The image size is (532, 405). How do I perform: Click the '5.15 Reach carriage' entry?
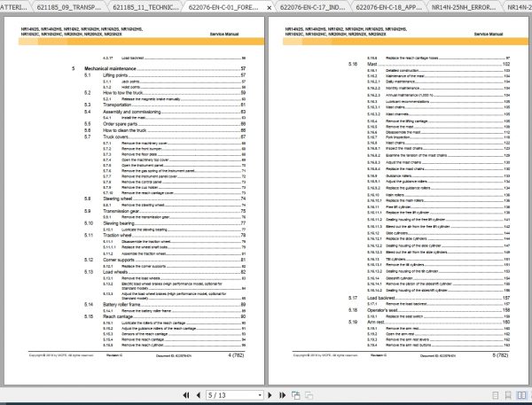[165, 316]
